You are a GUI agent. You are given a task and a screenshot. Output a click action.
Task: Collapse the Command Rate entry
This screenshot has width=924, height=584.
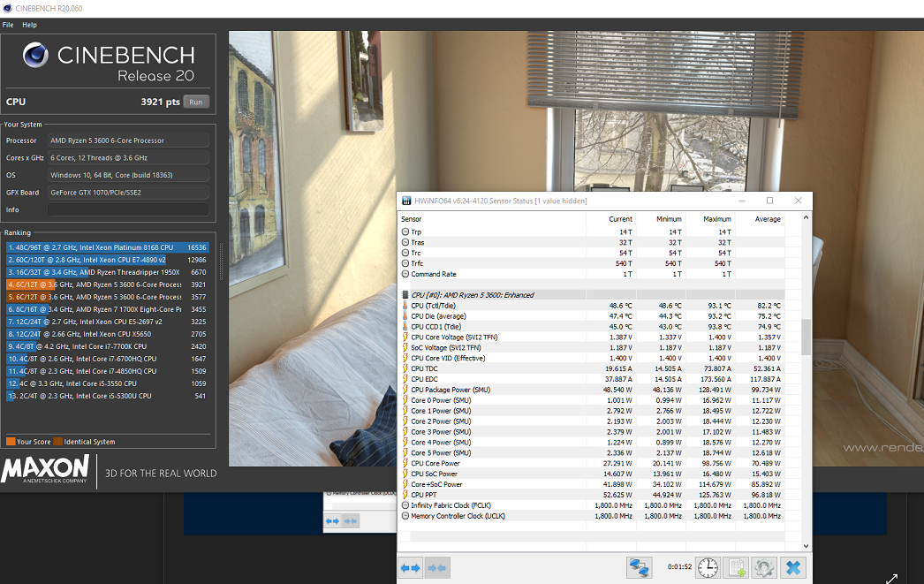(405, 274)
